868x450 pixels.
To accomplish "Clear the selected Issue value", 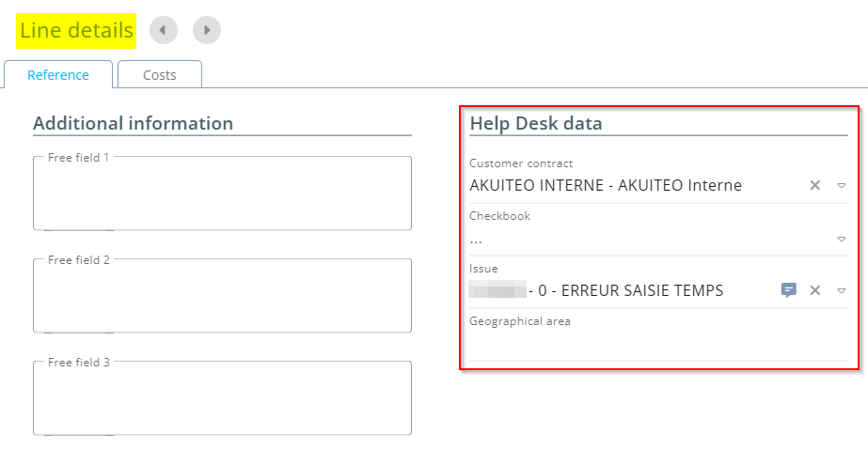I will point(815,290).
